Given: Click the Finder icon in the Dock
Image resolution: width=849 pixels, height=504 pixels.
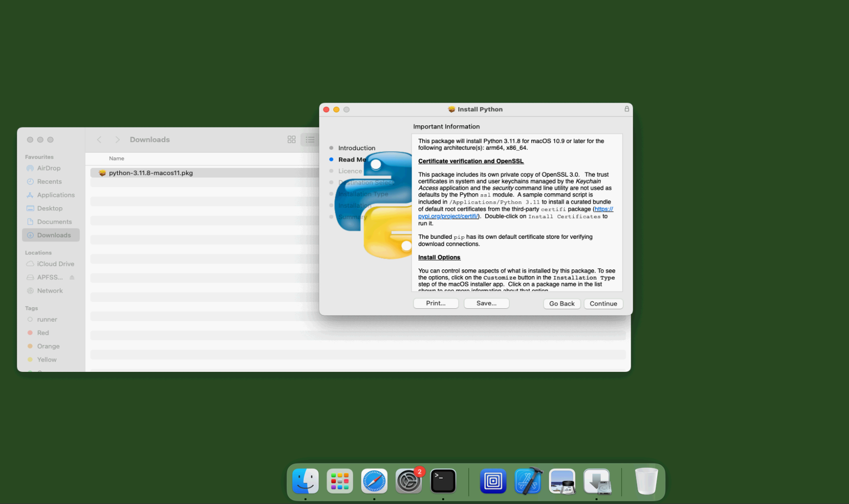Looking at the screenshot, I should point(305,481).
